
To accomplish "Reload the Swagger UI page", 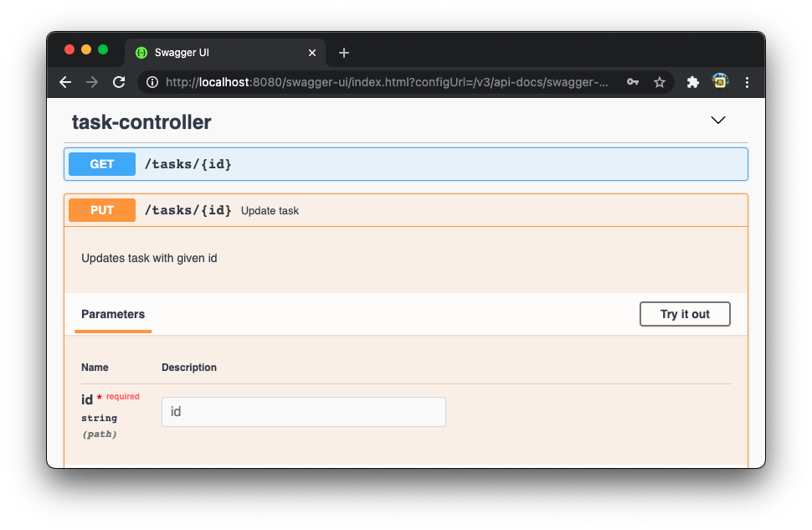I will 119,82.
